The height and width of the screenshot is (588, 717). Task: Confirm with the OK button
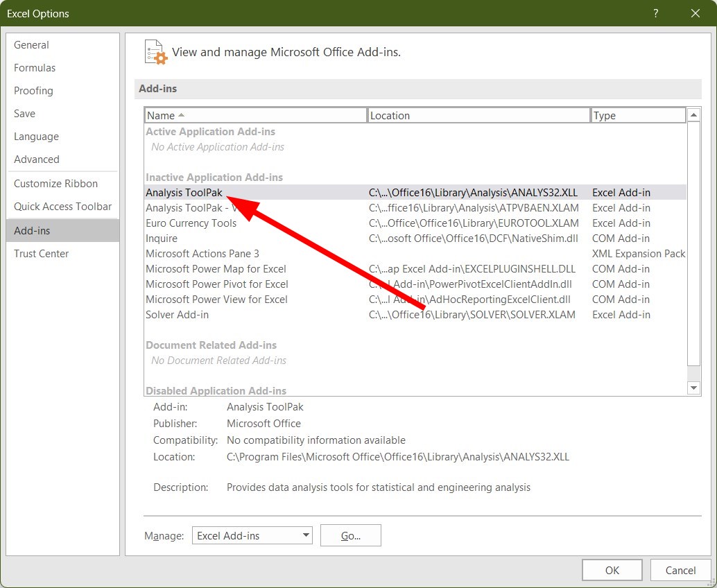pos(612,570)
